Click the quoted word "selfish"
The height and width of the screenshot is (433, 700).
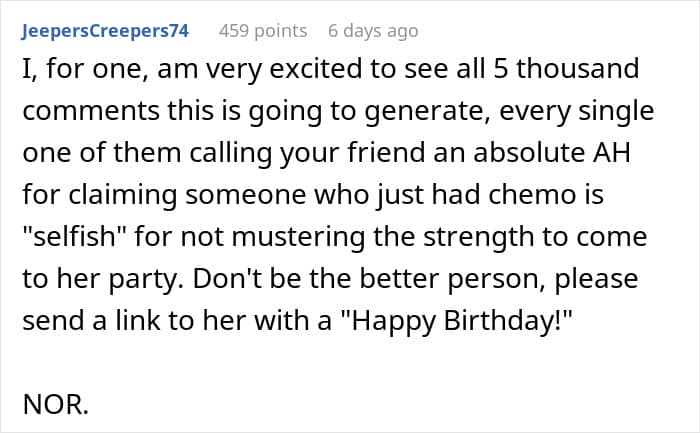(x=75, y=236)
